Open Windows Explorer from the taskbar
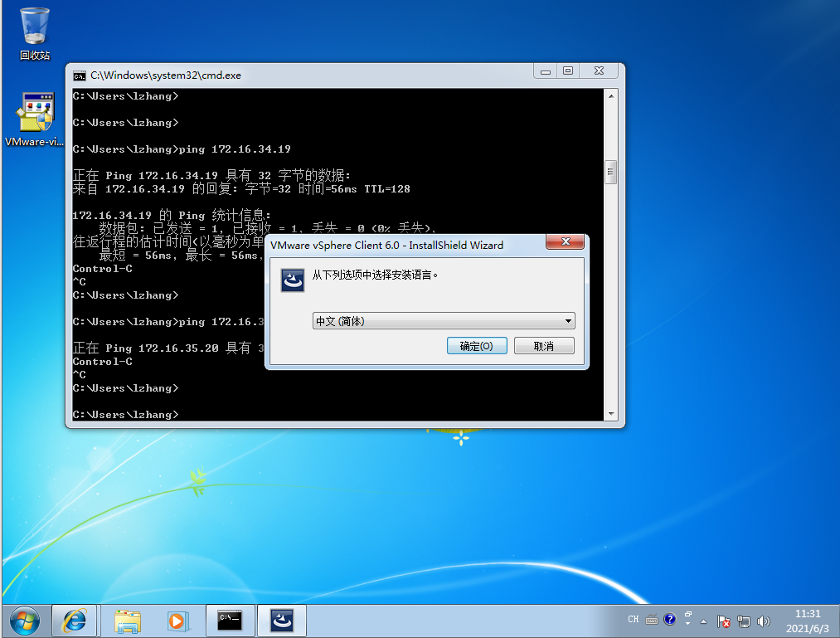The width and height of the screenshot is (840, 638). coord(127,621)
